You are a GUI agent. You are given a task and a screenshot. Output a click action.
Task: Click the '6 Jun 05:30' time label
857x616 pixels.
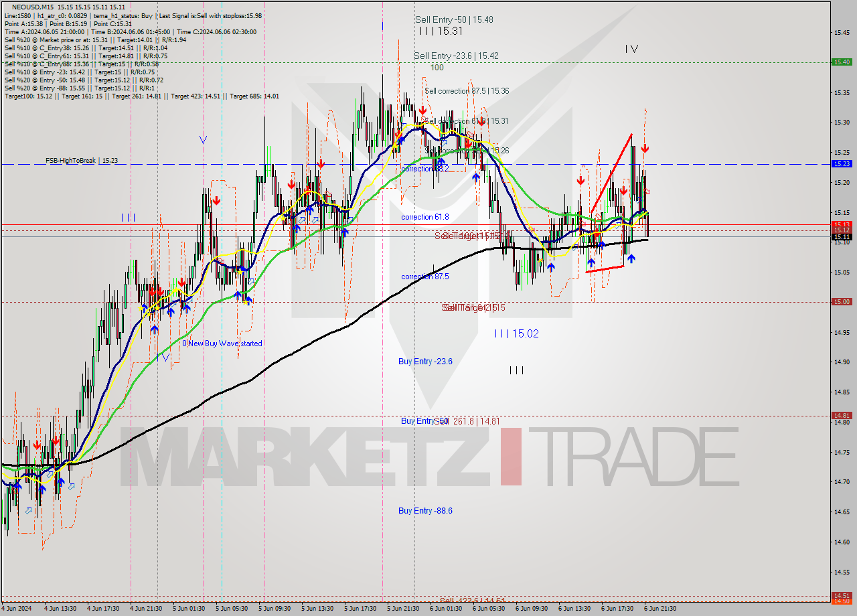coord(488,609)
